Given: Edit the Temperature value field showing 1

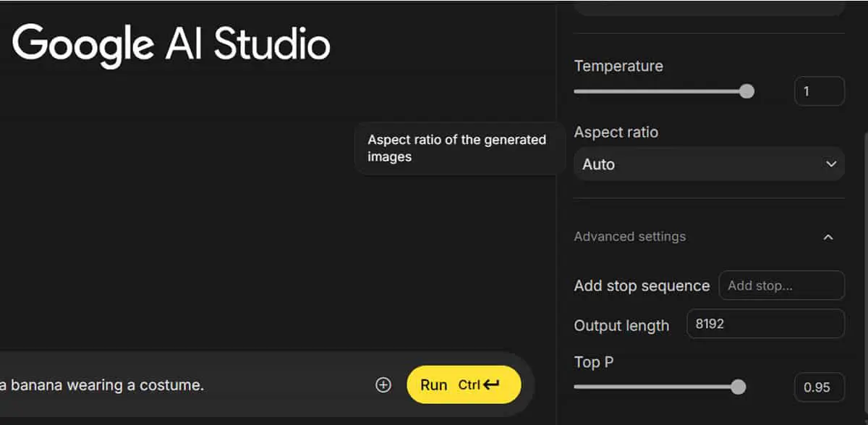Looking at the screenshot, I should pyautogui.click(x=820, y=91).
